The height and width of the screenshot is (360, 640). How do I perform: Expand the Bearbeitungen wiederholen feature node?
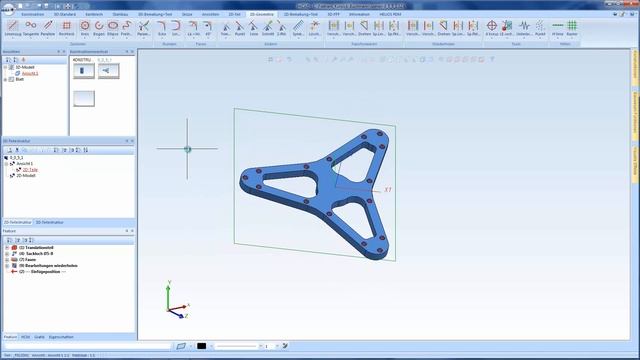(7, 266)
